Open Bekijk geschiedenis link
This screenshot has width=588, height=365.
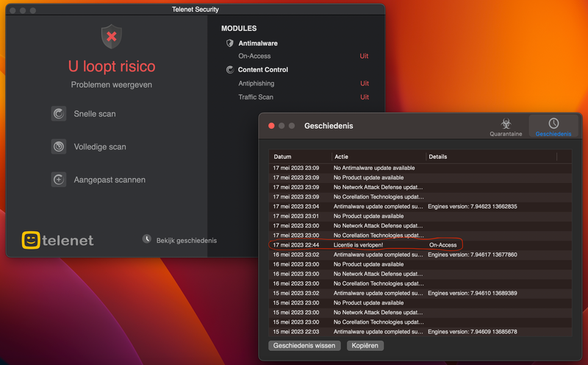tap(187, 241)
